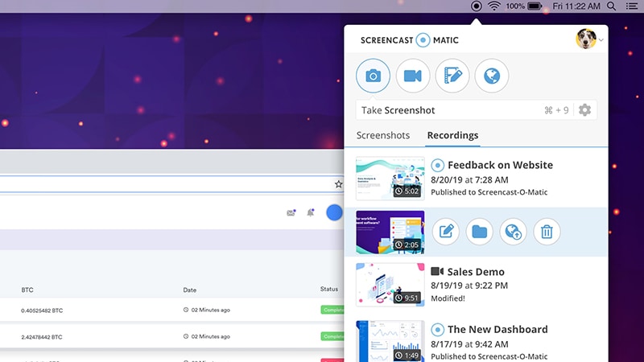
Task: Click the ⌘ + 9 shortcut label
Action: coord(556,110)
